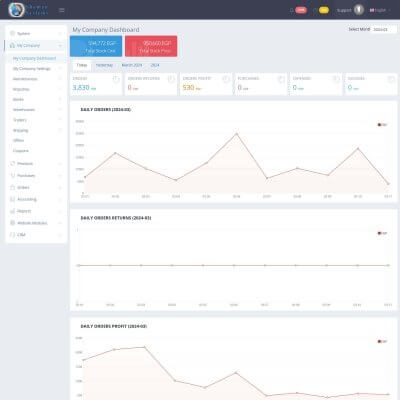
Task: Click the Products sidebar icon
Action: pyautogui.click(x=13, y=164)
